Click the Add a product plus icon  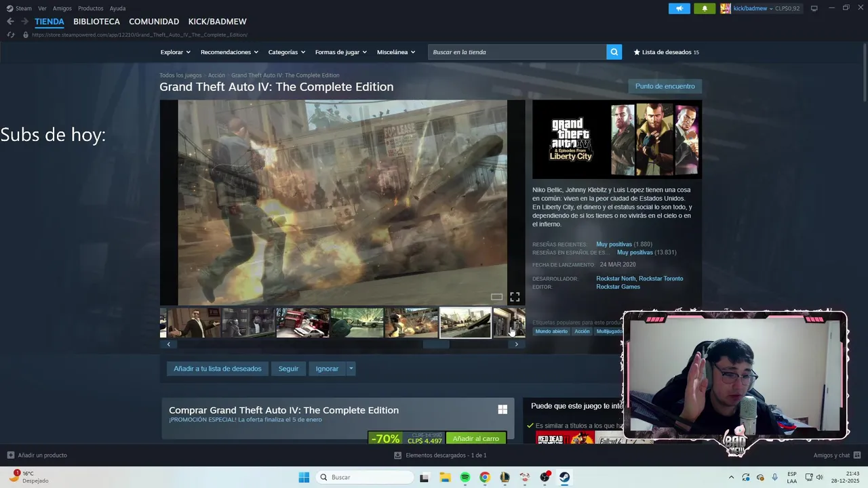click(10, 455)
